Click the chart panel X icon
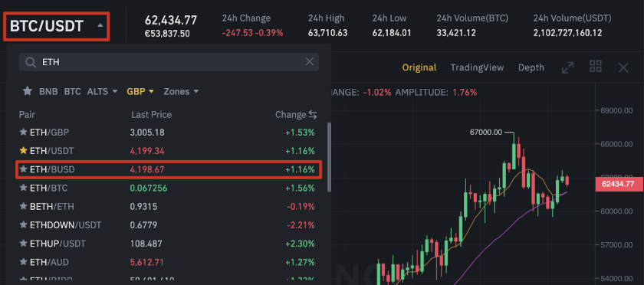Image resolution: width=644 pixels, height=285 pixels. 623,67
